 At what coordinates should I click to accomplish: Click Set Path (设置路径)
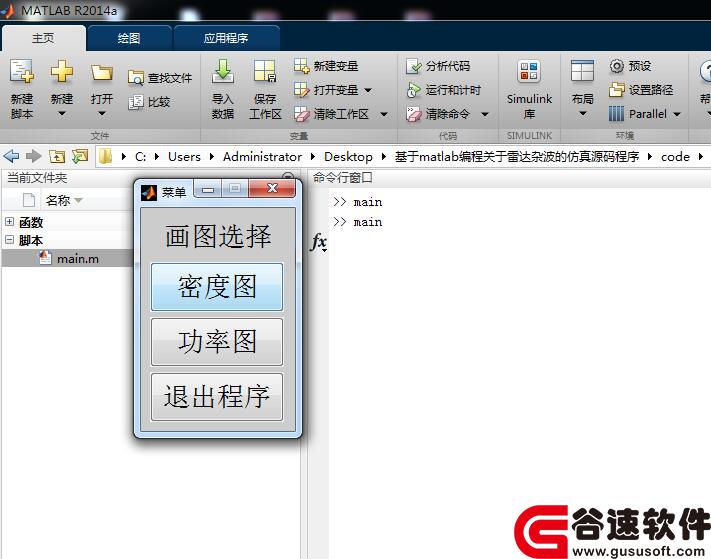click(641, 90)
